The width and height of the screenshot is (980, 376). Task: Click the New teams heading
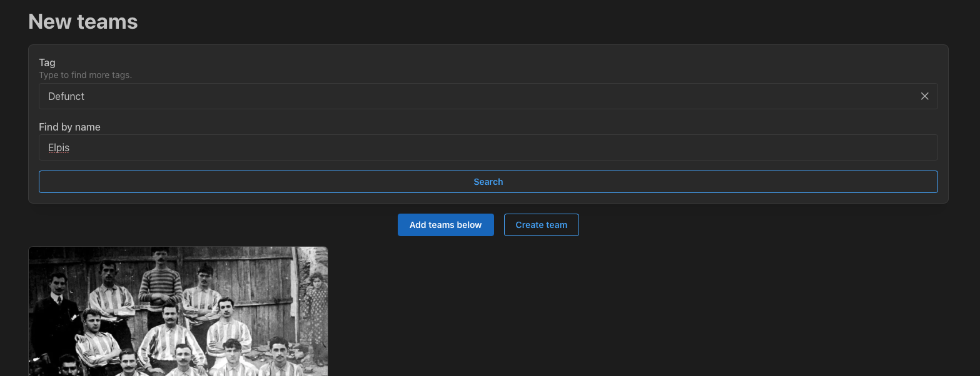pos(83,22)
